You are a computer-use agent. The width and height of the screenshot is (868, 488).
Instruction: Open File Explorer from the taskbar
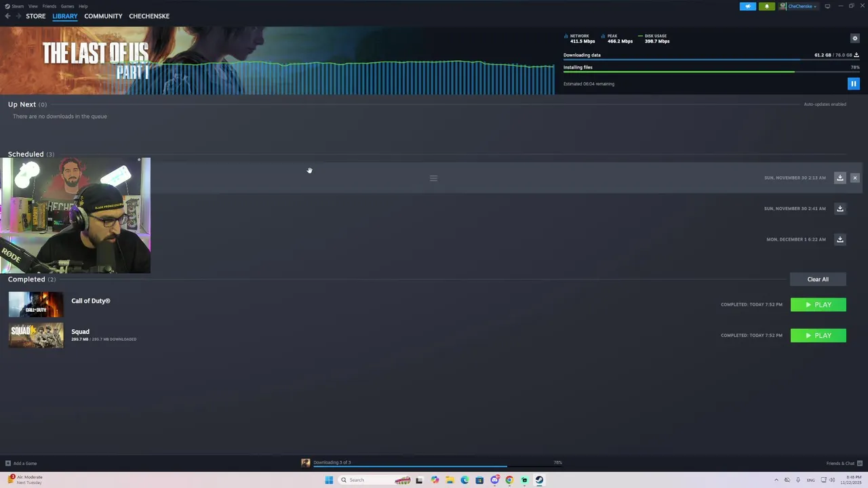click(x=450, y=480)
